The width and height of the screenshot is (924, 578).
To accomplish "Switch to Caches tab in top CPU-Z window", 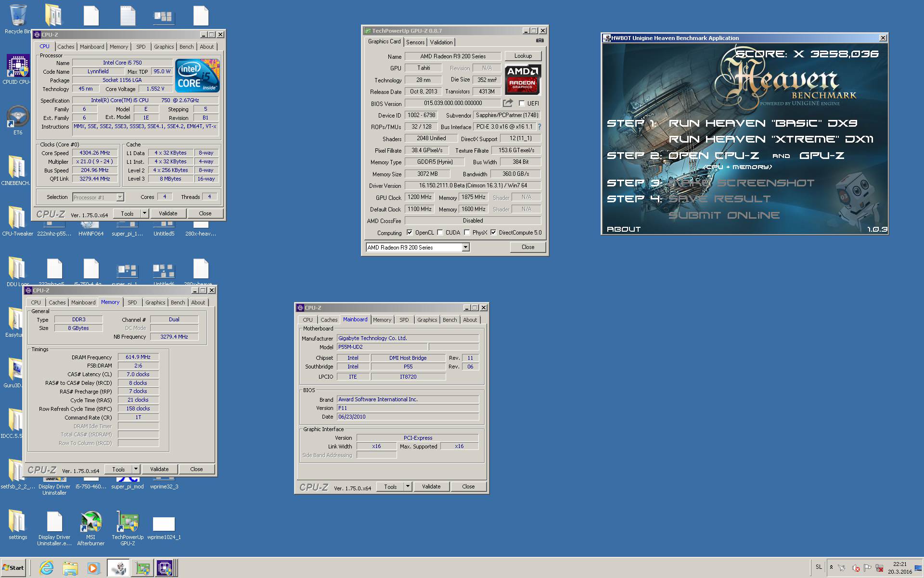I will point(66,47).
